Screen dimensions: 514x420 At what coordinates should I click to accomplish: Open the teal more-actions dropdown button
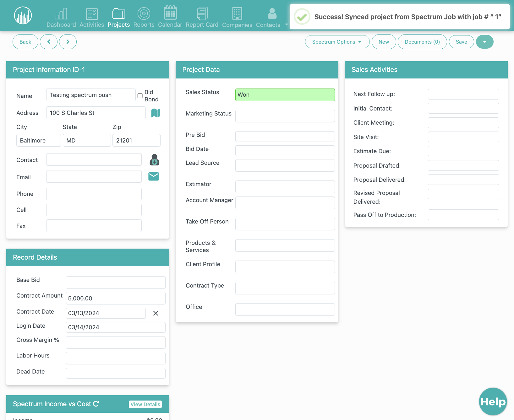[x=484, y=42]
